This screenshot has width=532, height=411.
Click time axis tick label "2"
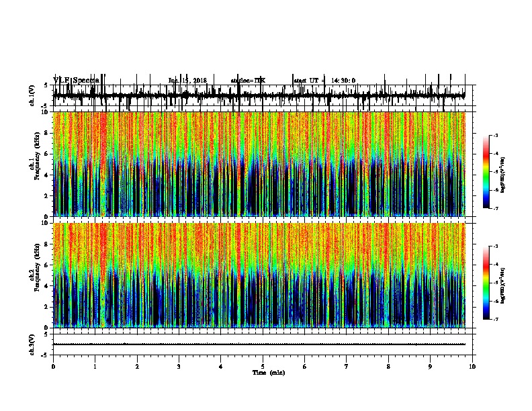point(137,367)
